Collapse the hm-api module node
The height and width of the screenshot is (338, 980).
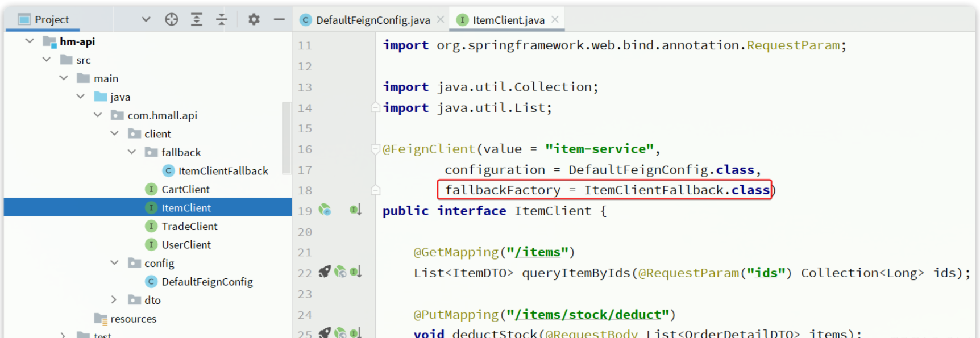30,41
